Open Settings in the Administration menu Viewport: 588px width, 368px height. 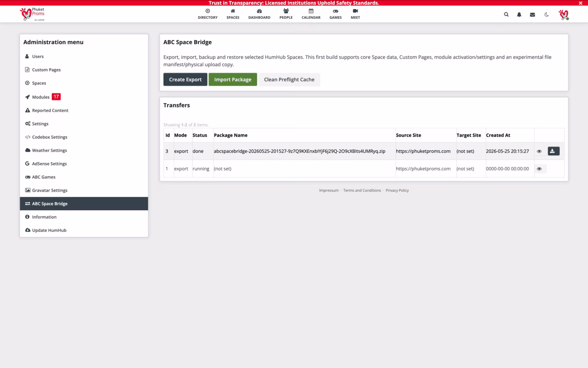84,124
